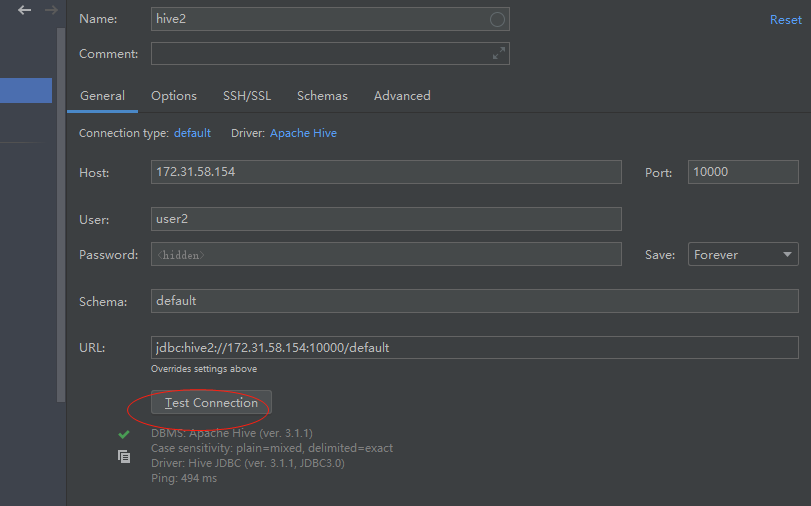This screenshot has width=811, height=506.
Task: Switch to the Options tab
Action: coord(174,96)
